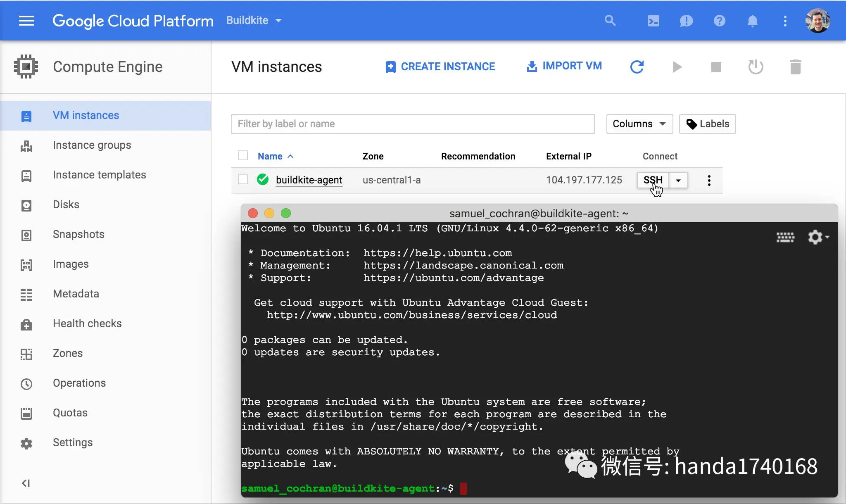Activate Cloud Shell icon in header
846x504 pixels.
coord(653,21)
